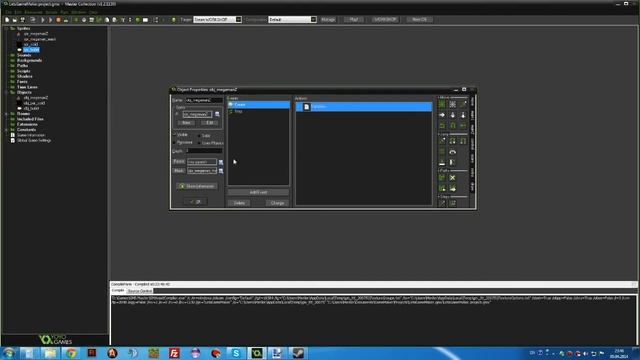Open the File menu
Viewport: 640px width, 360px height.
click(8, 12)
